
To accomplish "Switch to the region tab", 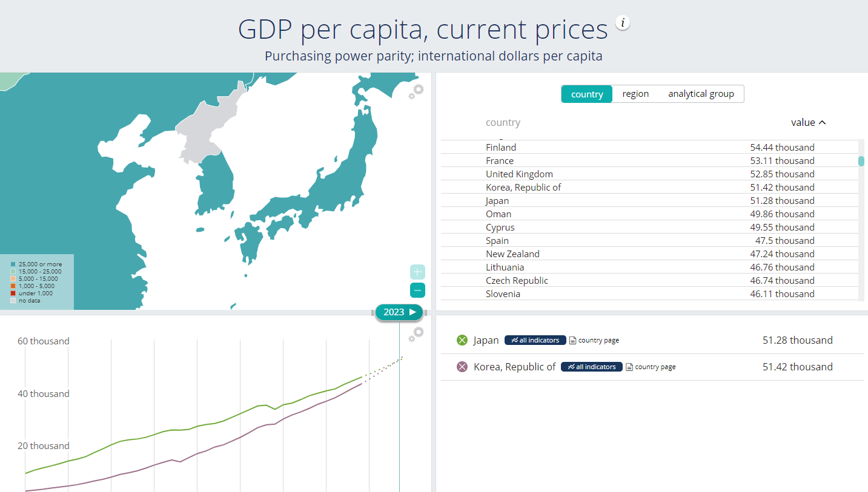I will (x=635, y=94).
